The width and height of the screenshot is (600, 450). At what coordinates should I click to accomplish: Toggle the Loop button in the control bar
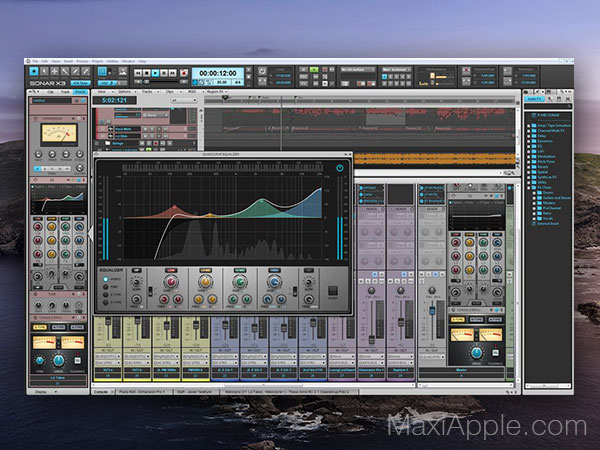(x=262, y=71)
